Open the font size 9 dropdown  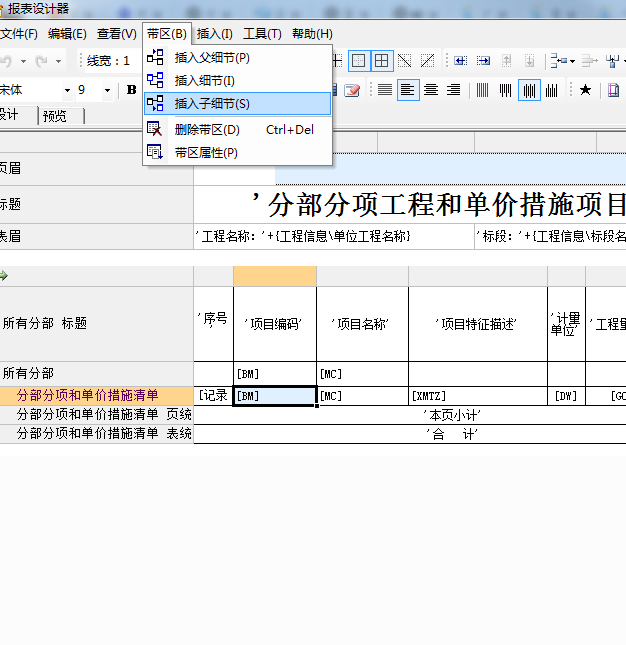(107, 90)
